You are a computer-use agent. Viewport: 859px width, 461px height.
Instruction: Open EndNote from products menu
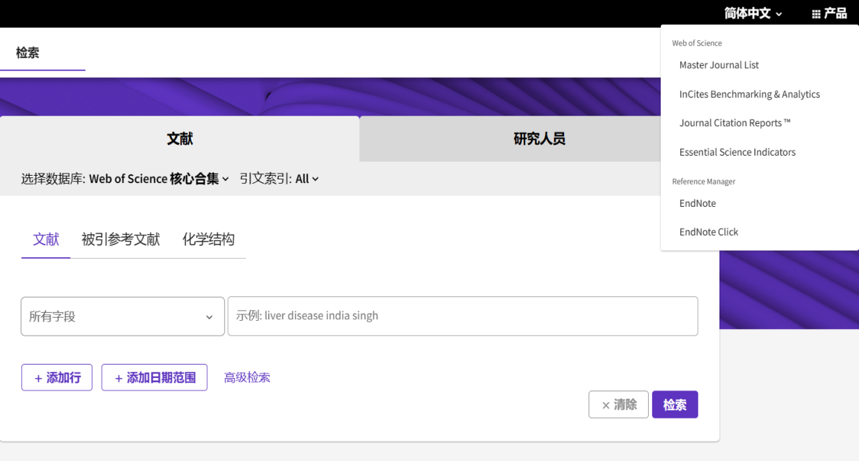[697, 203]
